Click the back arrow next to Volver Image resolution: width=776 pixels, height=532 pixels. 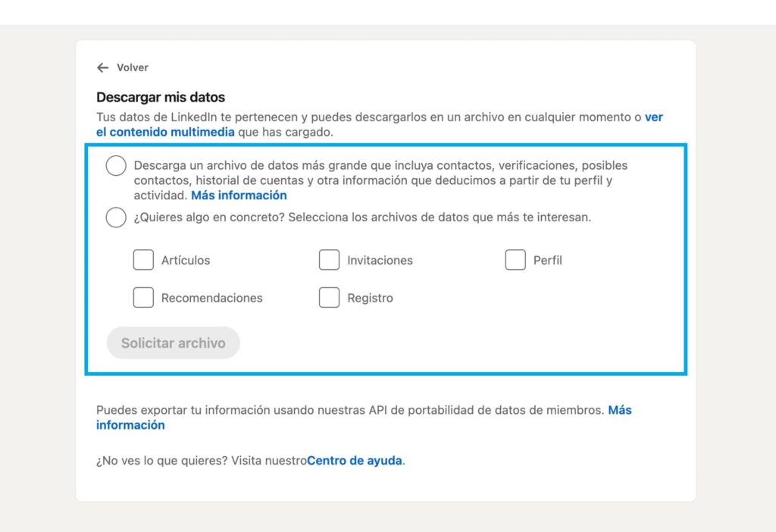pos(103,67)
